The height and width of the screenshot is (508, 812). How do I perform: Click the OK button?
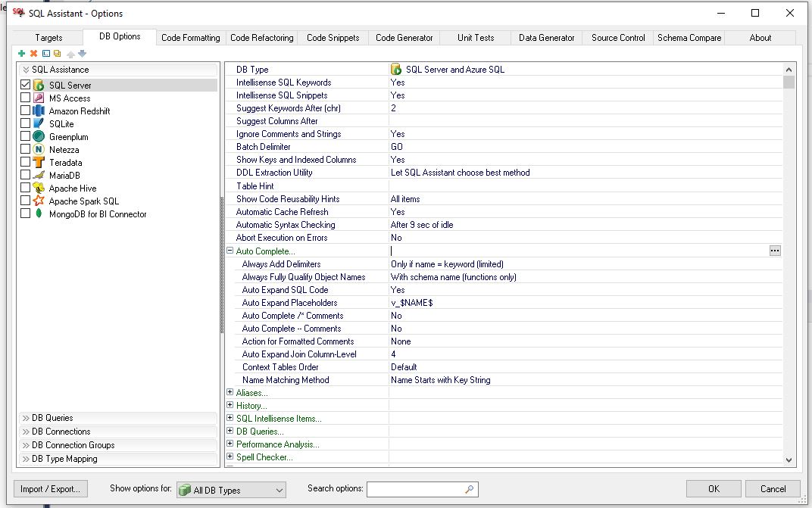pyautogui.click(x=714, y=489)
